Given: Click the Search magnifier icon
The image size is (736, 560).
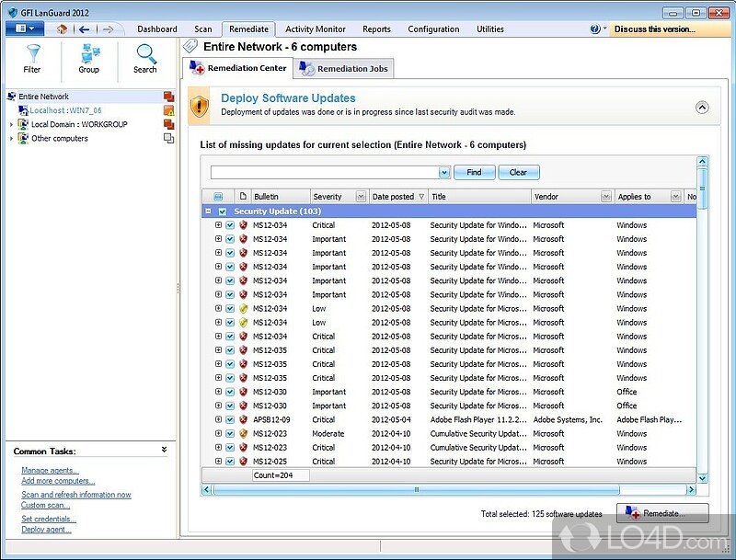Looking at the screenshot, I should coord(144,53).
